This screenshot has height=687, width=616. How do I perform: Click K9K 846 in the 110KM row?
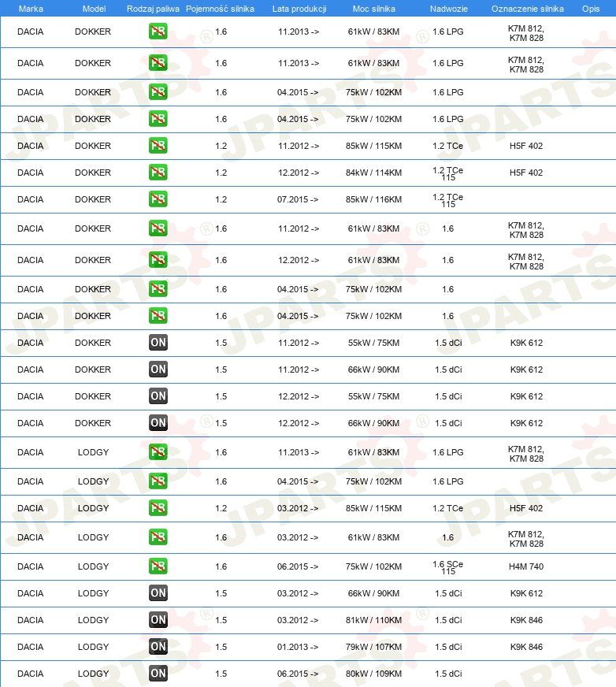pos(526,620)
